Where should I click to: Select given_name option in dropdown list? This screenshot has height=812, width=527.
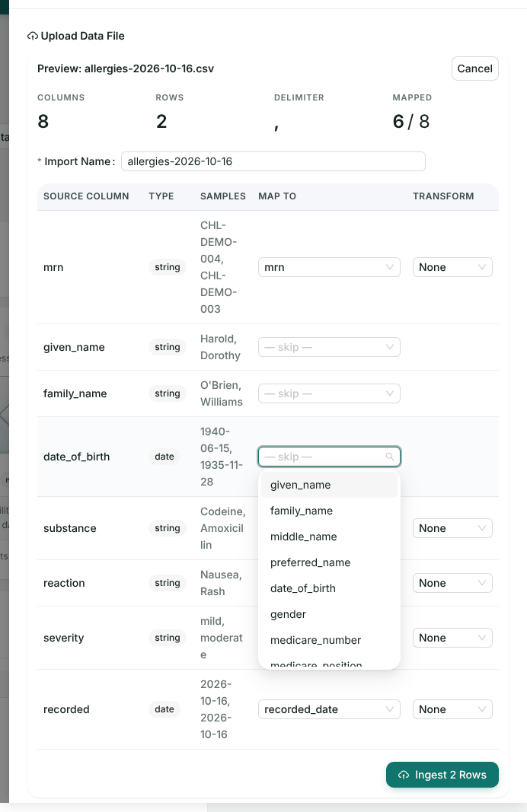329,485
